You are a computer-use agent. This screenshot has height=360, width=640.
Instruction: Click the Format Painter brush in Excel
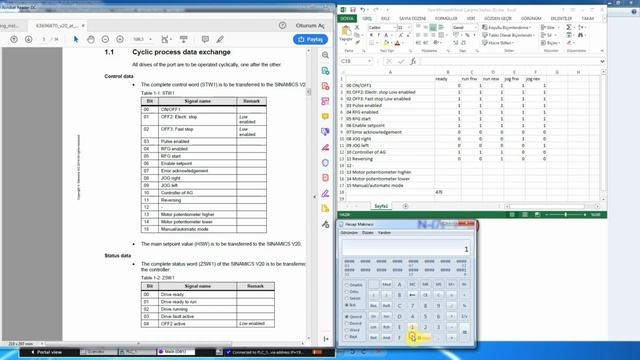(x=357, y=43)
